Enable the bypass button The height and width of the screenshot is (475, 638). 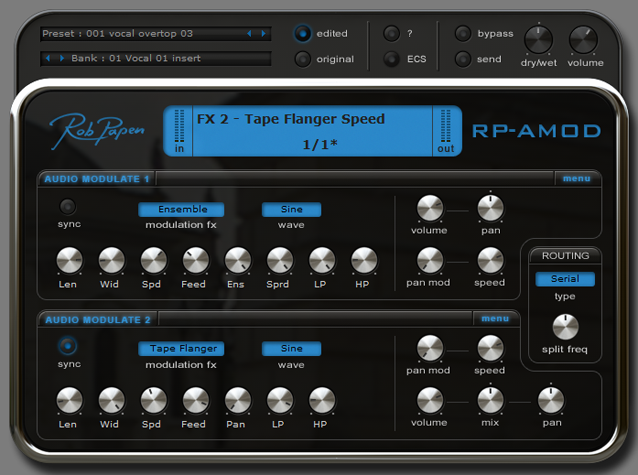[463, 33]
